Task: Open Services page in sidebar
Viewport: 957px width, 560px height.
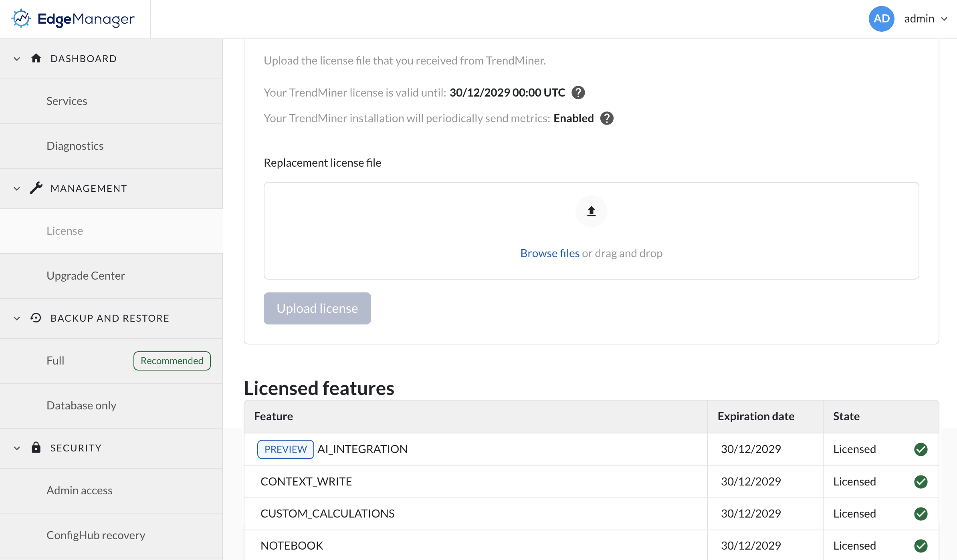Action: [x=111, y=101]
